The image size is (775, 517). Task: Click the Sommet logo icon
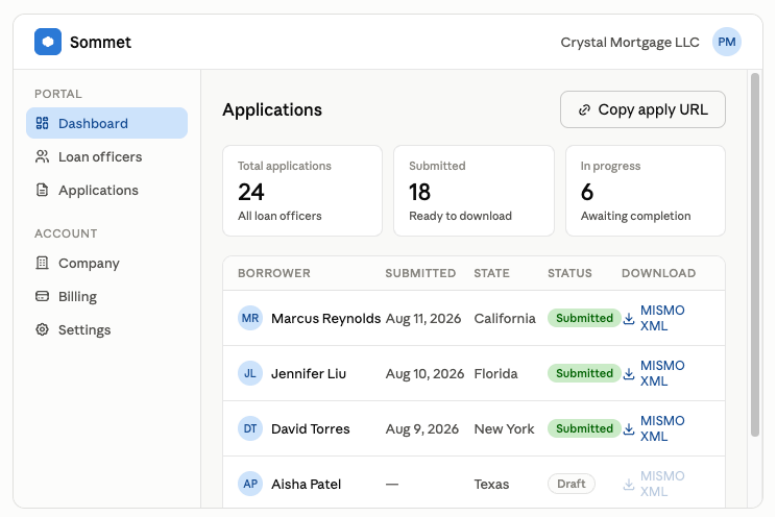coord(48,42)
